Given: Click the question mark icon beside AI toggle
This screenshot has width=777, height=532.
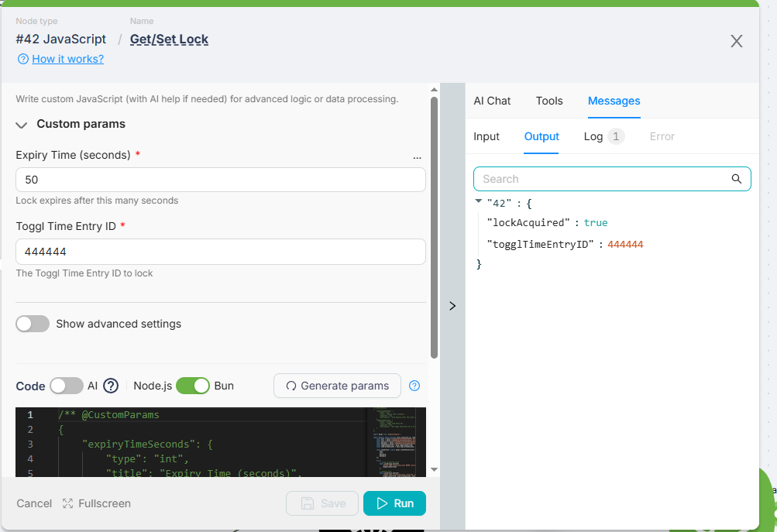Looking at the screenshot, I should [x=111, y=386].
